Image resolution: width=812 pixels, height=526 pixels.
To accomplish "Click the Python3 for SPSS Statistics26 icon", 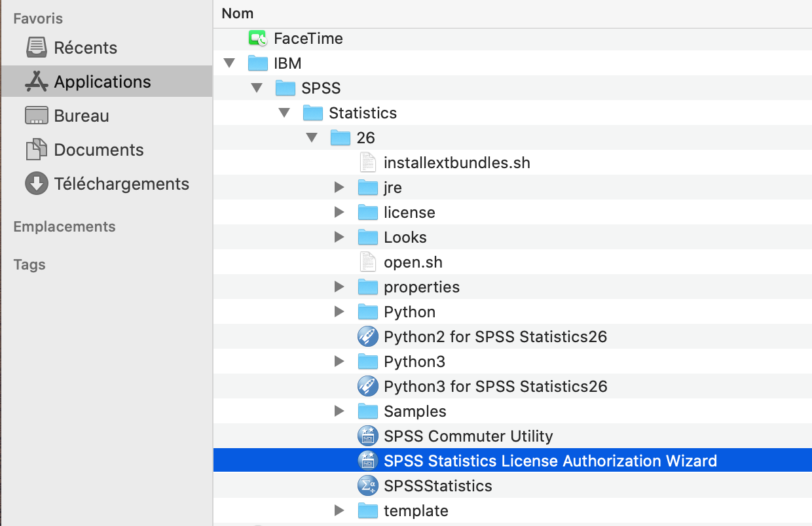I will click(368, 386).
